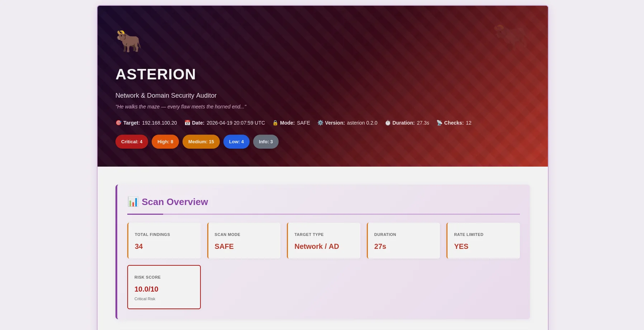Click the stopwatch icon beside Duration
This screenshot has height=330, width=644.
tap(388, 123)
